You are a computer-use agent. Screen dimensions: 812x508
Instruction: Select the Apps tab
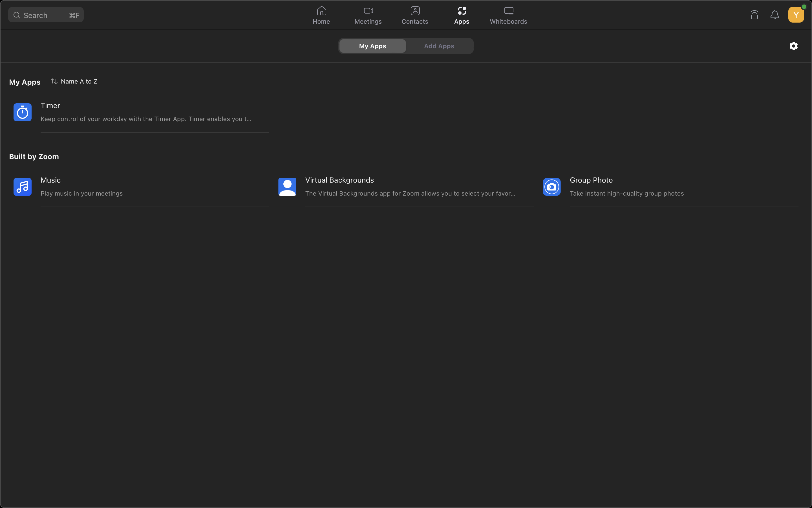[x=462, y=16]
